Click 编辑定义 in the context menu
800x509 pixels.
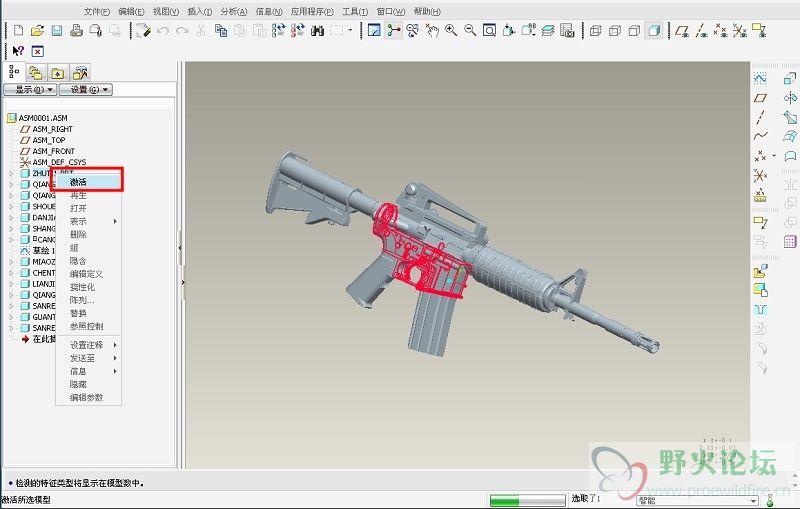86,273
